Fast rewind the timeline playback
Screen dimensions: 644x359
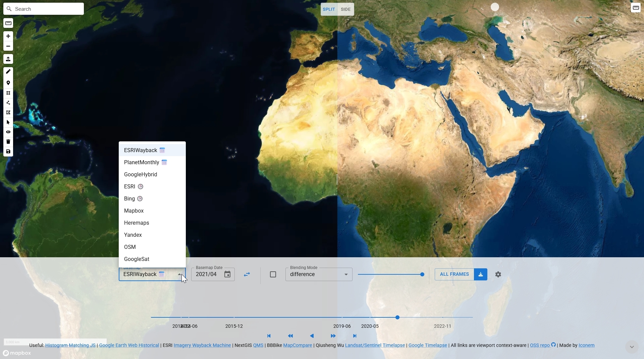[x=290, y=336]
